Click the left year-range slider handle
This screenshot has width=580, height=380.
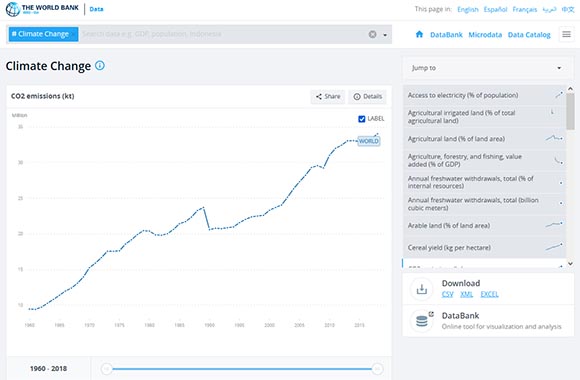pyautogui.click(x=107, y=369)
